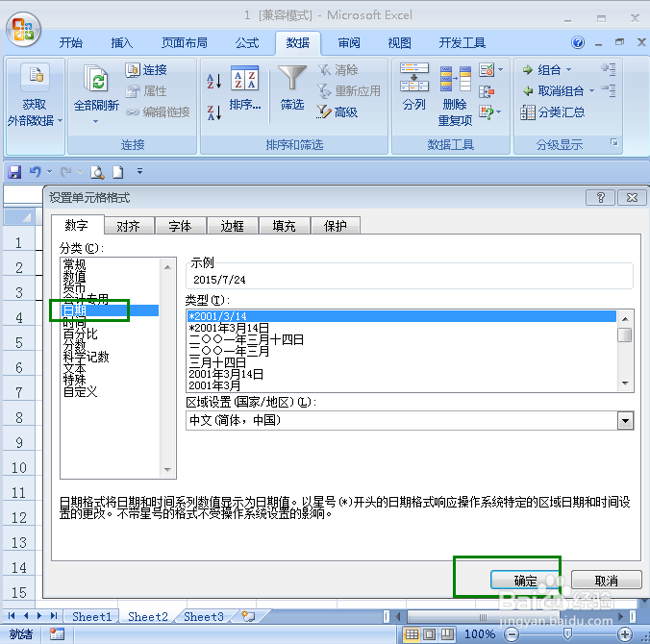The image size is (650, 644).
Task: Customize Quick Access Toolbar dropdown
Action: tap(139, 171)
